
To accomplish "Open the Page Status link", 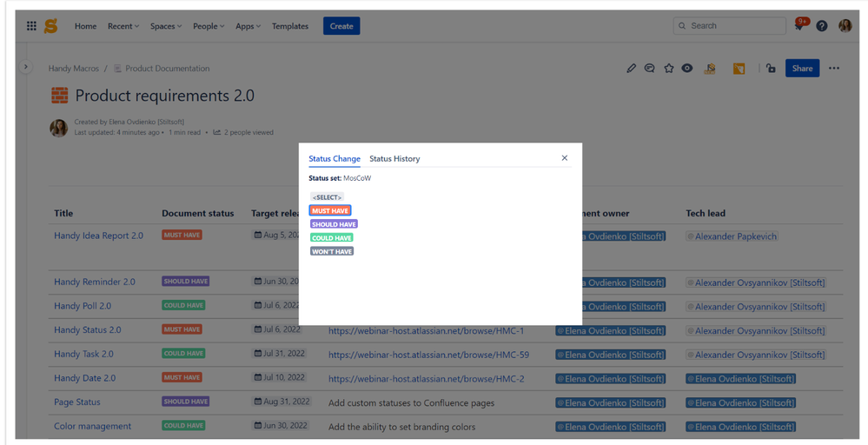I will (x=77, y=402).
